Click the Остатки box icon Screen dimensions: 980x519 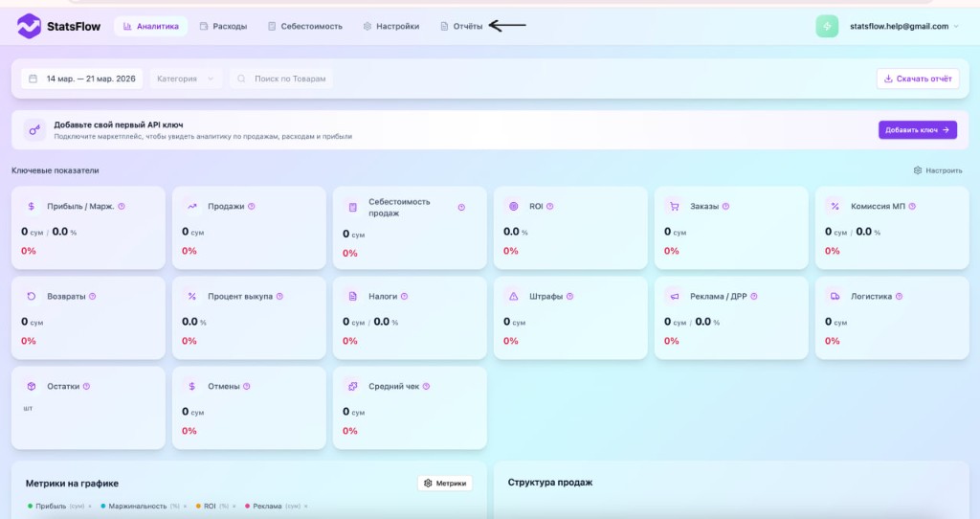[x=32, y=387]
